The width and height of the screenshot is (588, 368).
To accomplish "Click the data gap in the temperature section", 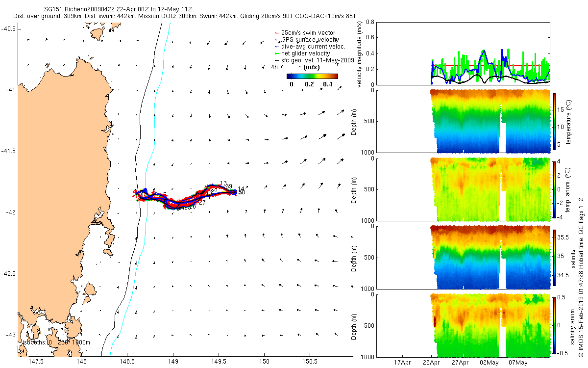I will pos(503,137).
